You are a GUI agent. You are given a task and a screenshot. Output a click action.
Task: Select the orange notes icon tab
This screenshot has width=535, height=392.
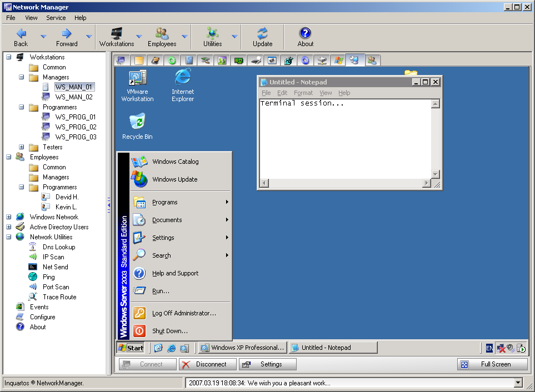[138, 61]
